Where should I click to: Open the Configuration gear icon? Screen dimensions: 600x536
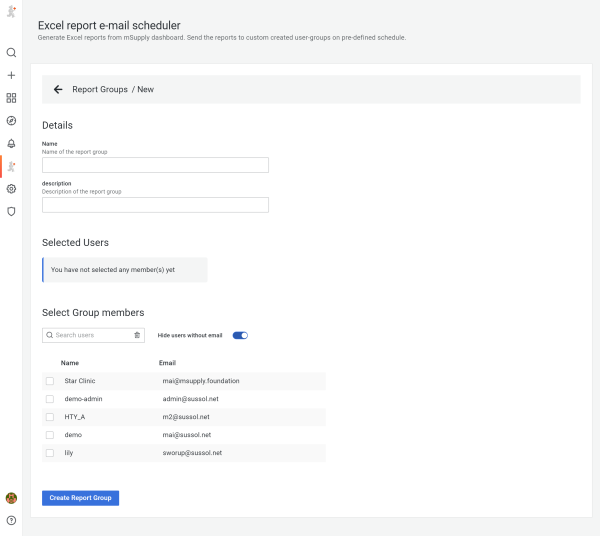pyautogui.click(x=11, y=188)
